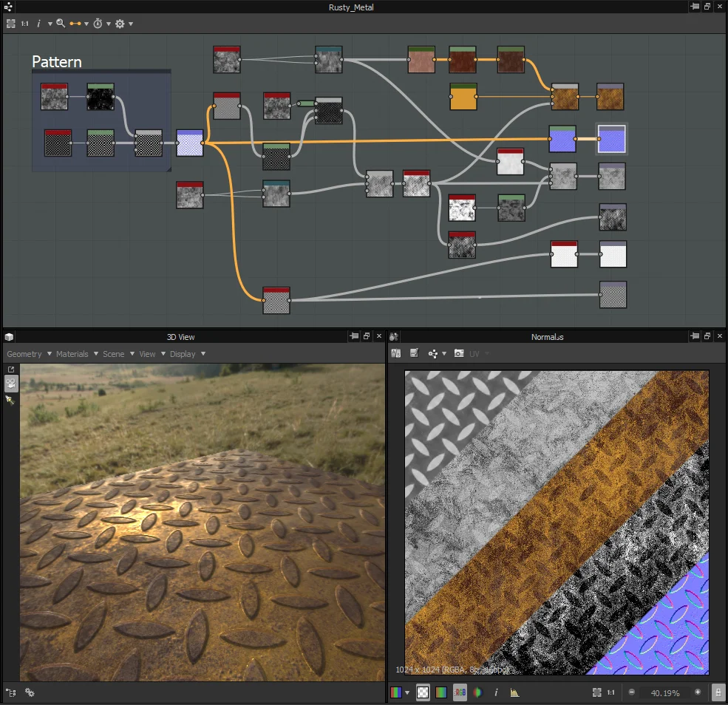Pin the 3D View panel
This screenshot has height=705, width=728.
point(354,336)
